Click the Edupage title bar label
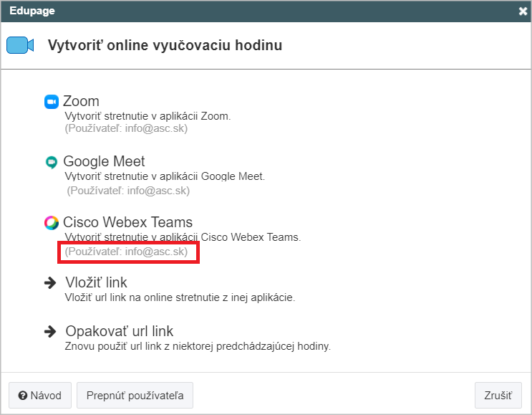The height and width of the screenshot is (415, 532). coord(32,11)
